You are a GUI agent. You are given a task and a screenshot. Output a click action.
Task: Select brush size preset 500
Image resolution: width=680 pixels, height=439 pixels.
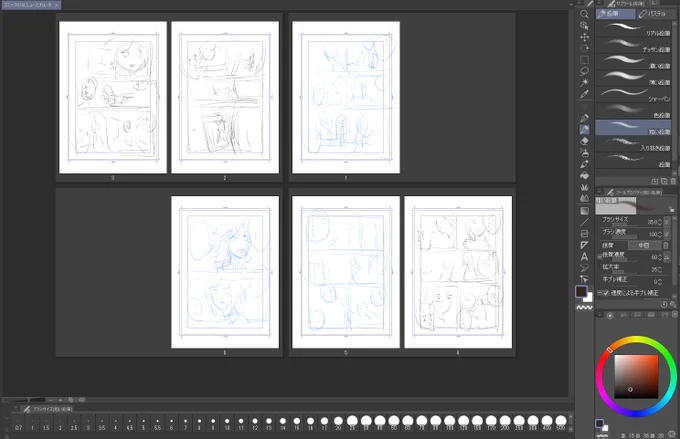tap(561, 423)
